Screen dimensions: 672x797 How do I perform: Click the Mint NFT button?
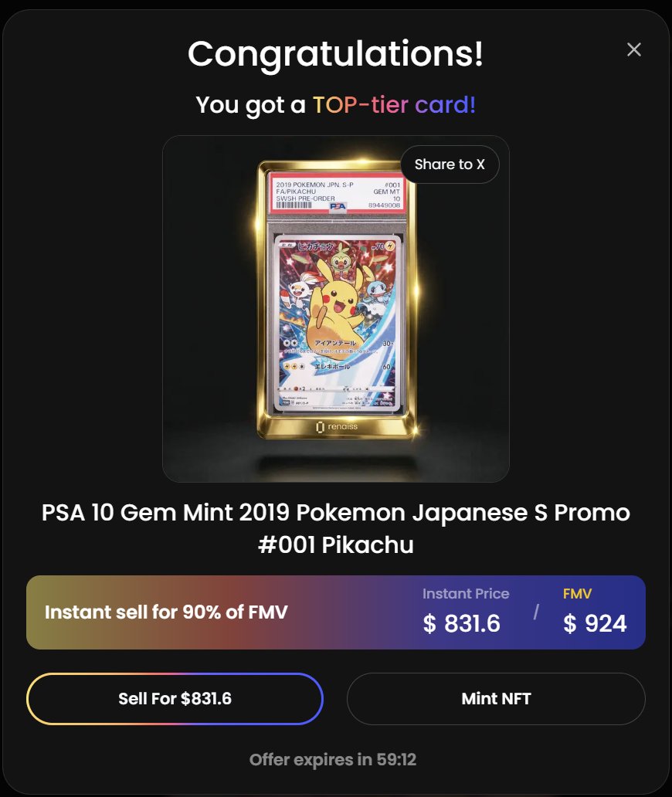coord(496,698)
